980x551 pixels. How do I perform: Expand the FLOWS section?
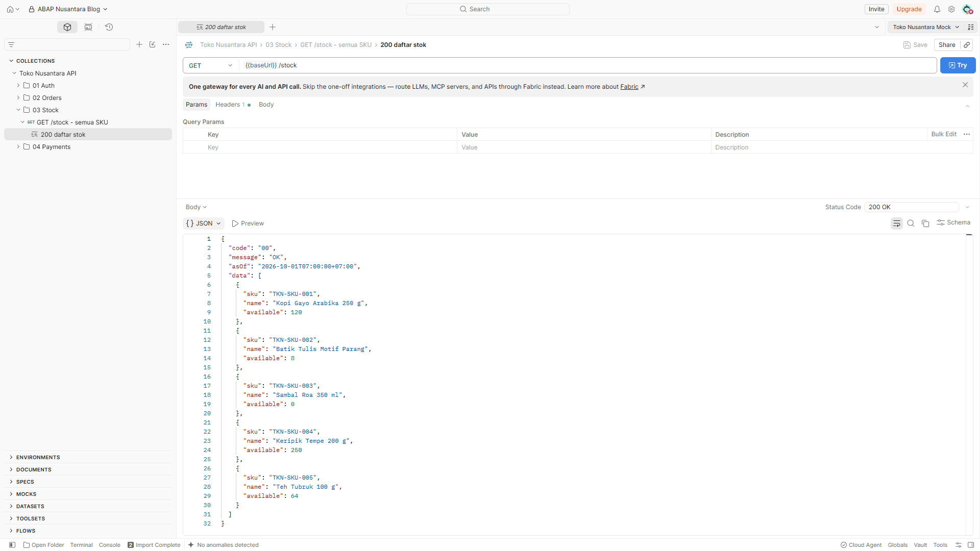click(11, 531)
